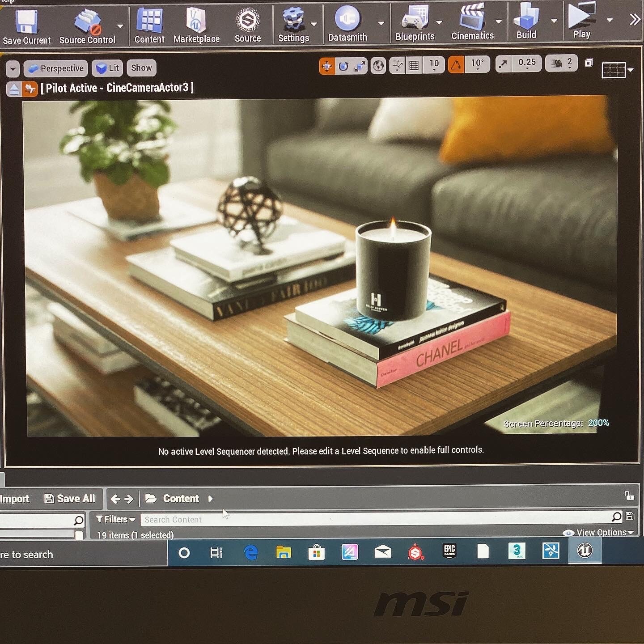The height and width of the screenshot is (644, 644).
Task: Toggle grid snapping for placement
Action: [x=414, y=65]
